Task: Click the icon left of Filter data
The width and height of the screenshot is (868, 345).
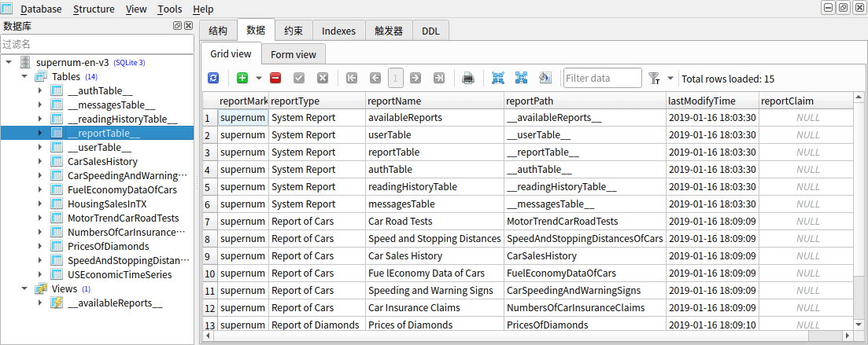Action: [545, 78]
